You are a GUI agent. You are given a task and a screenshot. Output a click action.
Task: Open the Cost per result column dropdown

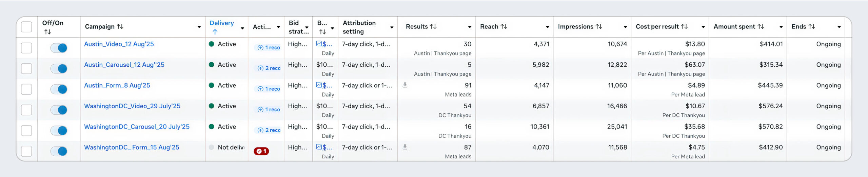point(703,27)
